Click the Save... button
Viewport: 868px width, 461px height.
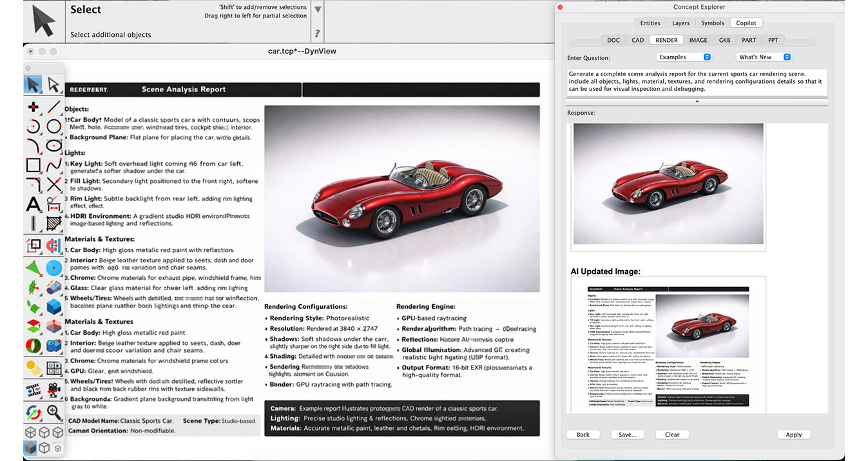click(x=628, y=435)
